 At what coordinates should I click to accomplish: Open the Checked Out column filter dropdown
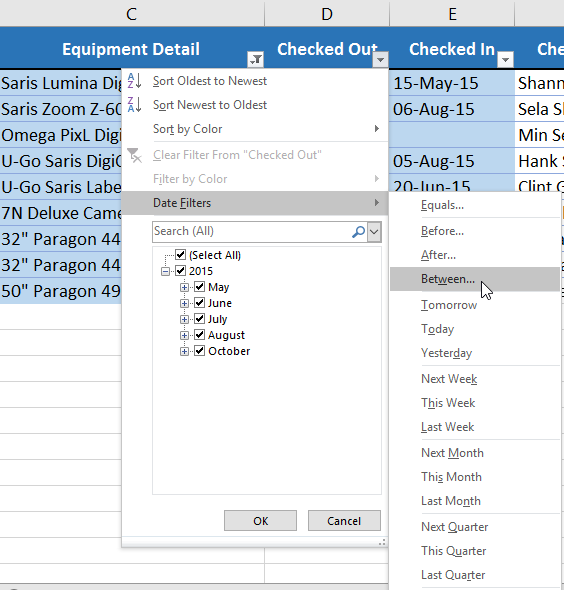tap(380, 59)
